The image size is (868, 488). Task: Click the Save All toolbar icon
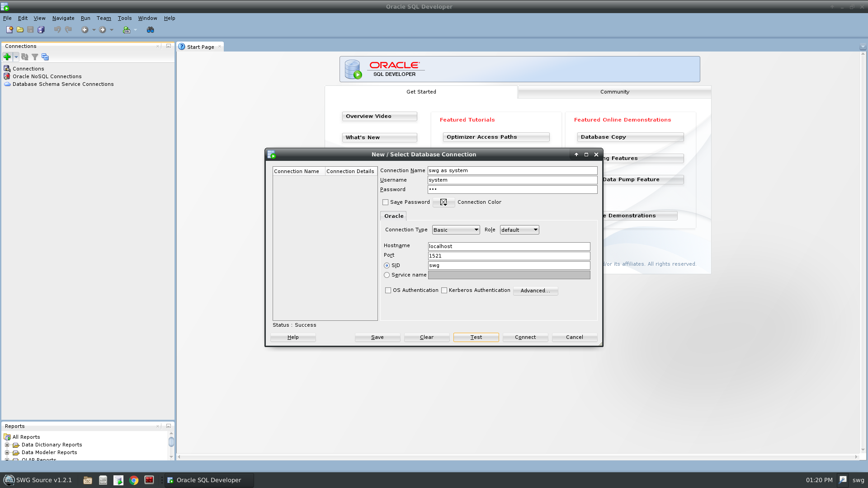[x=41, y=30]
